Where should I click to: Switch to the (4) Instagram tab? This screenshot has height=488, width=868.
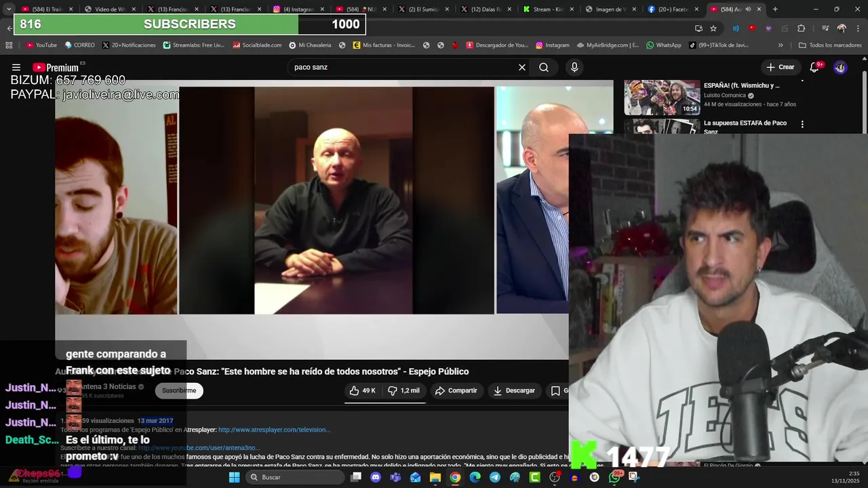[297, 9]
